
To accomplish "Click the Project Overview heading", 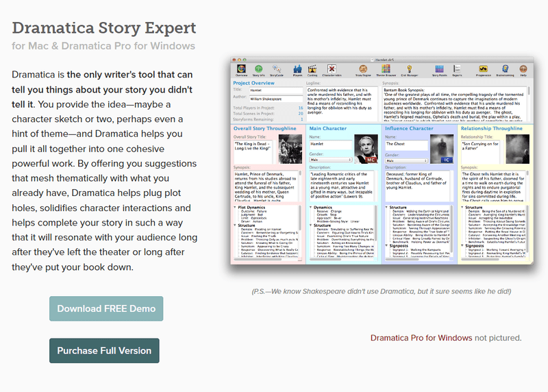I will point(253,83).
